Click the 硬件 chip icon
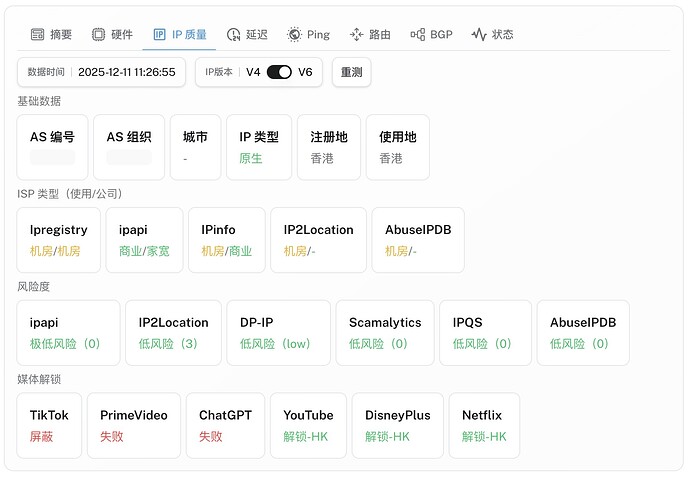The width and height of the screenshot is (690, 478). (98, 34)
